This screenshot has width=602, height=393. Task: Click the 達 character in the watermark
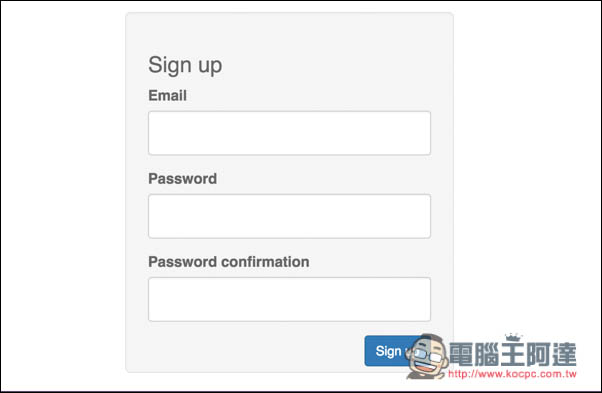click(x=564, y=355)
